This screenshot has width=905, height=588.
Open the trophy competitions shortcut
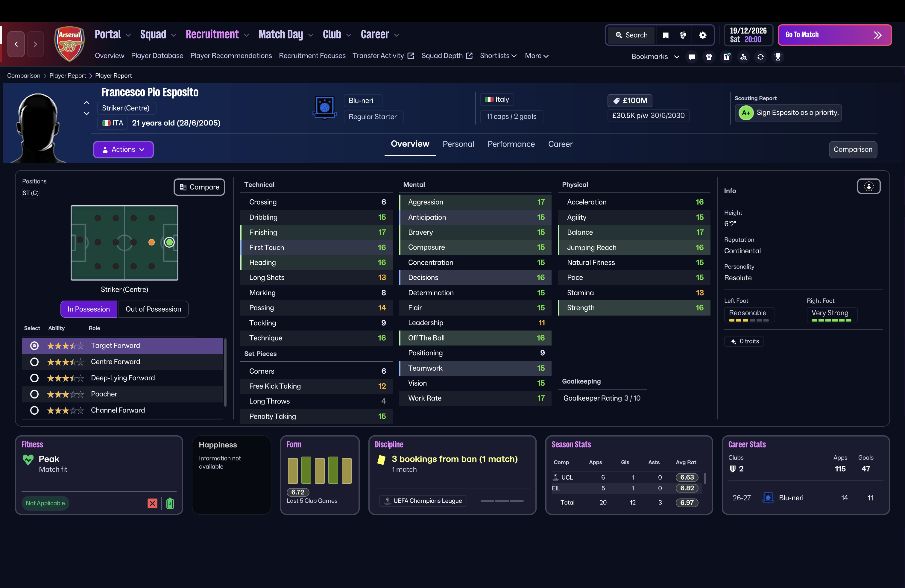(x=778, y=57)
